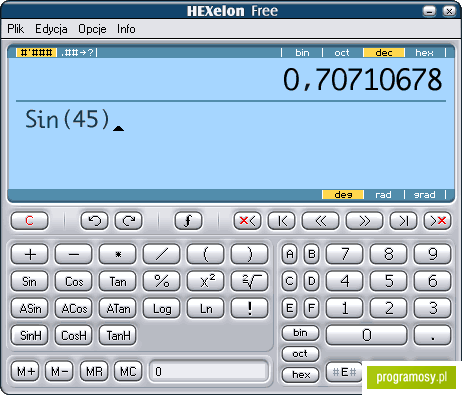
Task: Select deg angle mode
Action: tap(343, 195)
